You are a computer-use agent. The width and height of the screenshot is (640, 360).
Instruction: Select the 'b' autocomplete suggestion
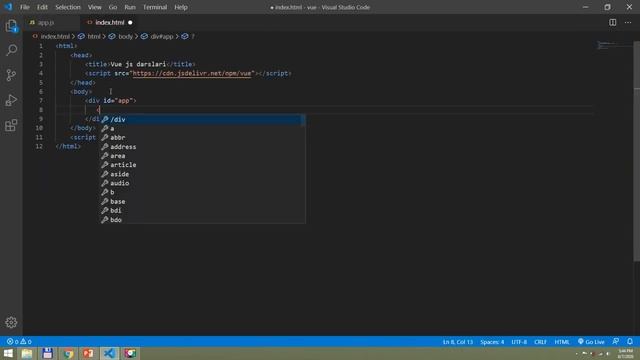[x=203, y=192]
